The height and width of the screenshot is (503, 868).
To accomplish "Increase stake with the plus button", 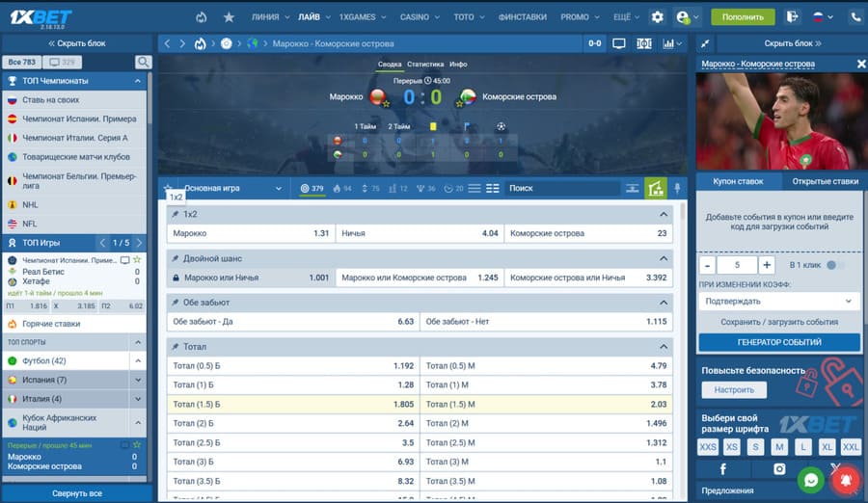I will coord(767,265).
